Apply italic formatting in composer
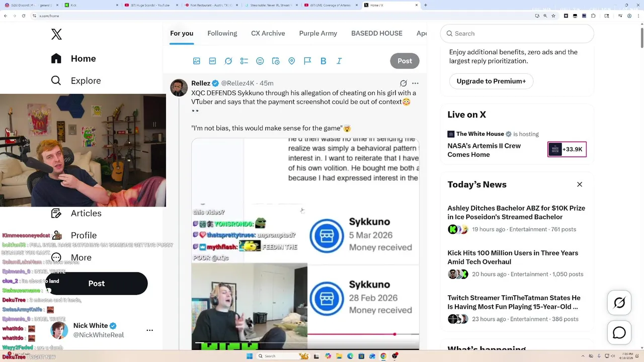This screenshot has width=644, height=362. 339,61
